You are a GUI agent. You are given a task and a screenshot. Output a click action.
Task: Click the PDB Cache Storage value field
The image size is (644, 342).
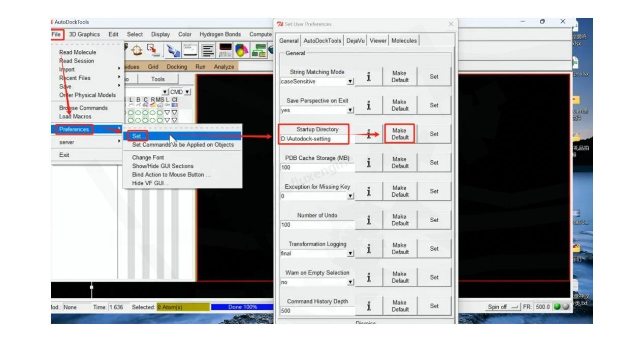[x=317, y=167]
